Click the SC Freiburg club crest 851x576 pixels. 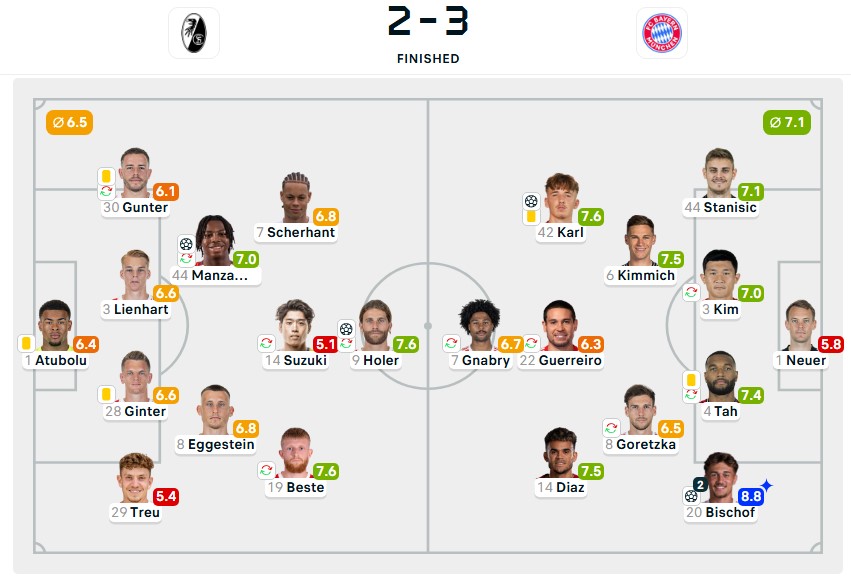192,32
